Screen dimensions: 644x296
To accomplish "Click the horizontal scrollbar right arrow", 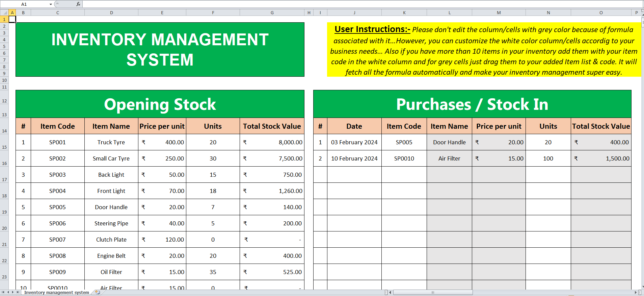I will point(636,292).
